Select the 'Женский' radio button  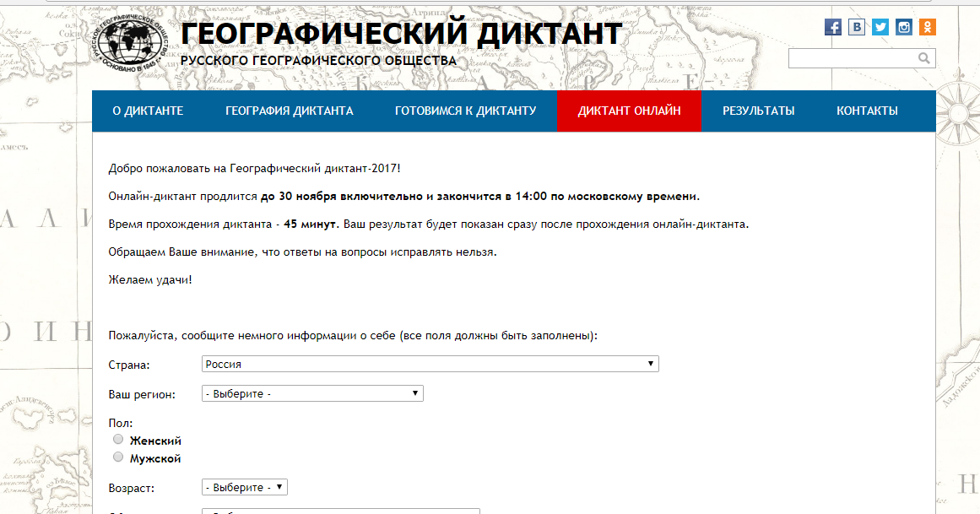(118, 439)
